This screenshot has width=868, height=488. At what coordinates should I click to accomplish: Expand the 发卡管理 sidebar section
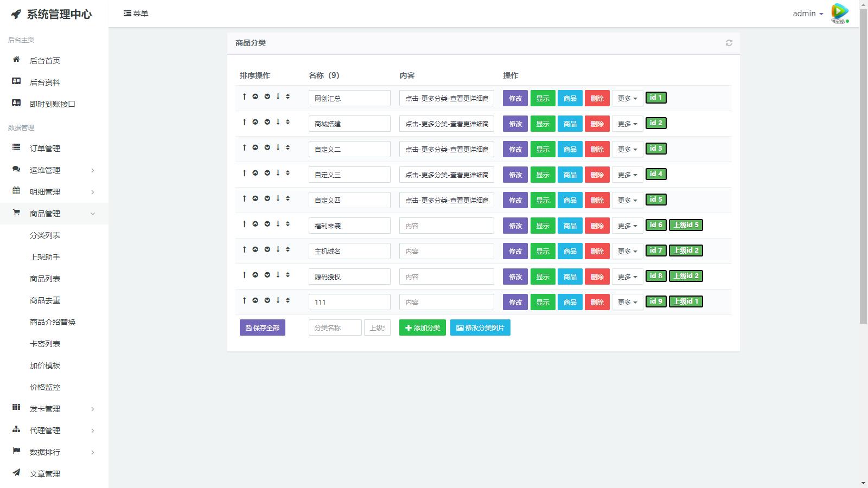pyautogui.click(x=54, y=409)
